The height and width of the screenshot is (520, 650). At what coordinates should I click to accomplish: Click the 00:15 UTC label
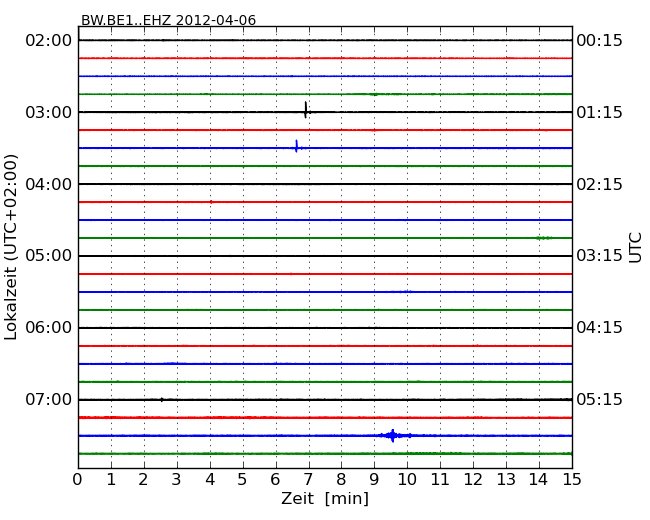(x=599, y=41)
